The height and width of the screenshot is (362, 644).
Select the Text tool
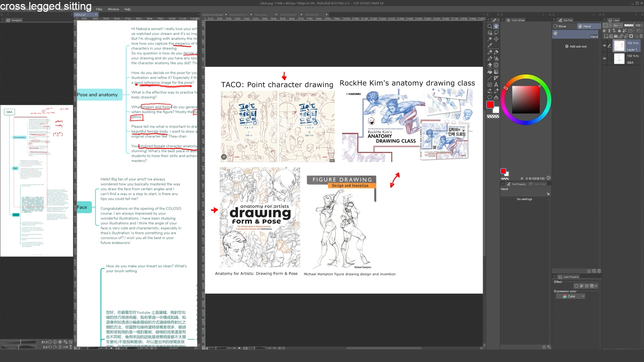point(496,84)
